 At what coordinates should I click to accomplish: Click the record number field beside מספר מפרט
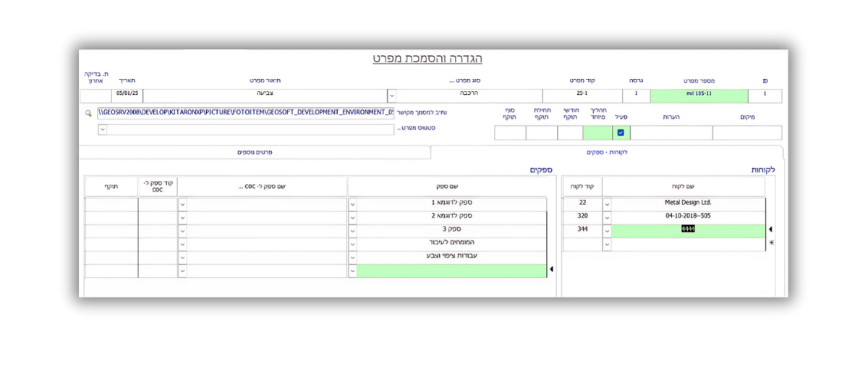765,96
